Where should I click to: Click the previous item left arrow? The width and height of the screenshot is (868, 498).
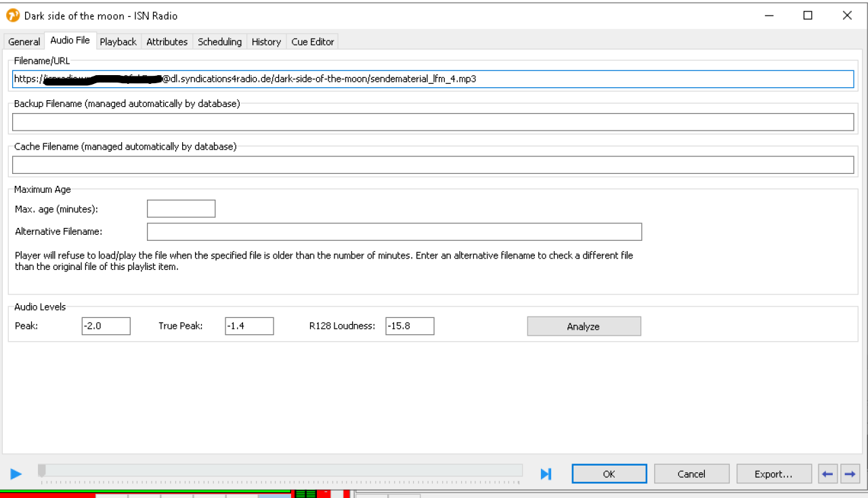[x=827, y=474]
